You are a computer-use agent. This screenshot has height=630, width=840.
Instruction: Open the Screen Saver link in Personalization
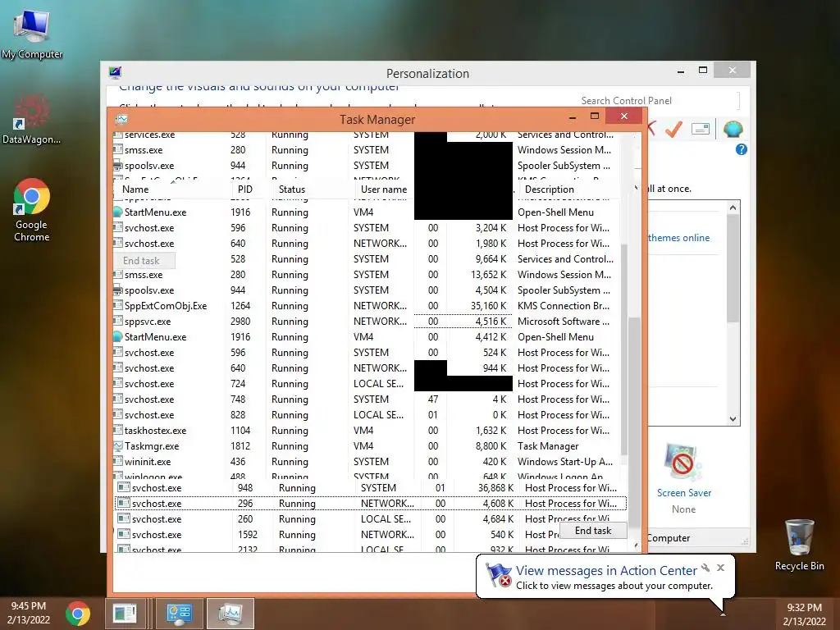[x=684, y=492]
